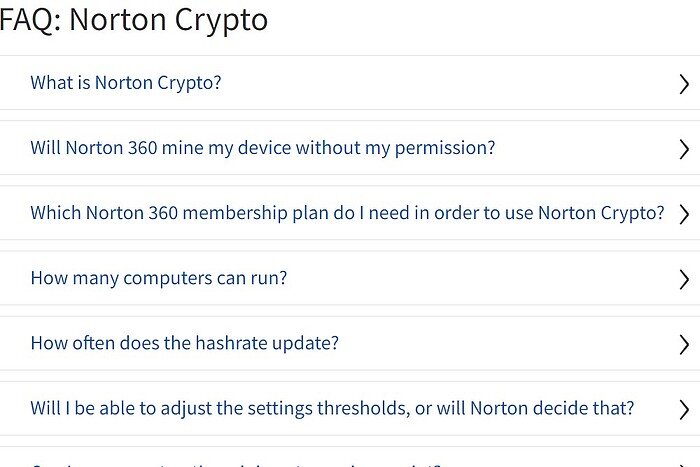The height and width of the screenshot is (467, 700).
Task: Click the chevron next to the membership plan question
Action: 684,214
